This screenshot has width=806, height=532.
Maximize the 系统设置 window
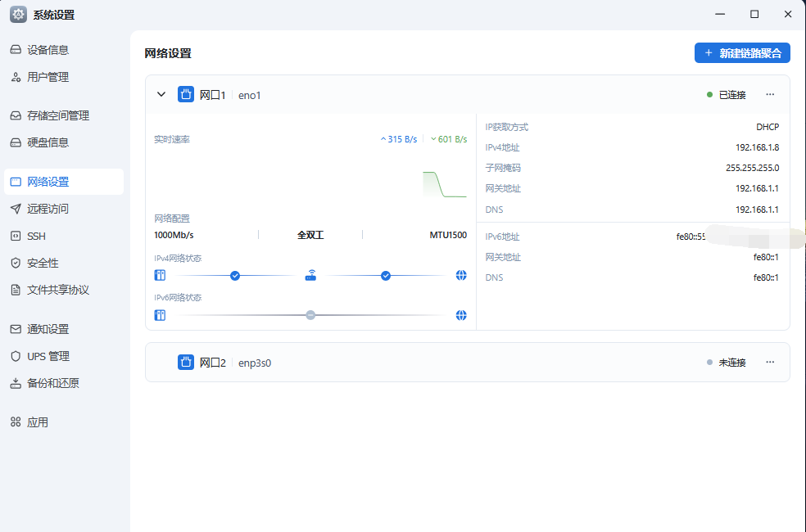tap(754, 14)
